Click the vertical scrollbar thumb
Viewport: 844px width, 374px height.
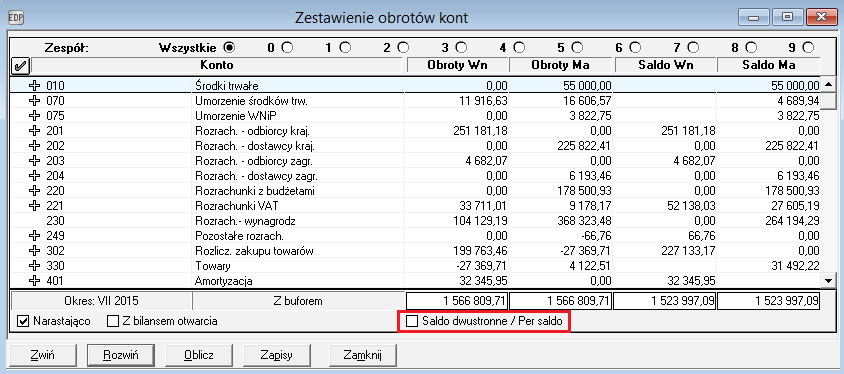(x=828, y=100)
